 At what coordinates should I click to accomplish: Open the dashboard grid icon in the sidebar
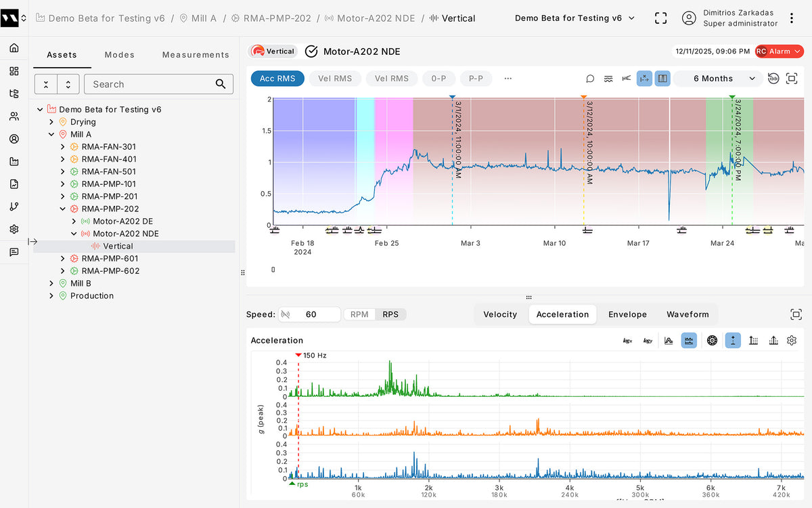14,71
